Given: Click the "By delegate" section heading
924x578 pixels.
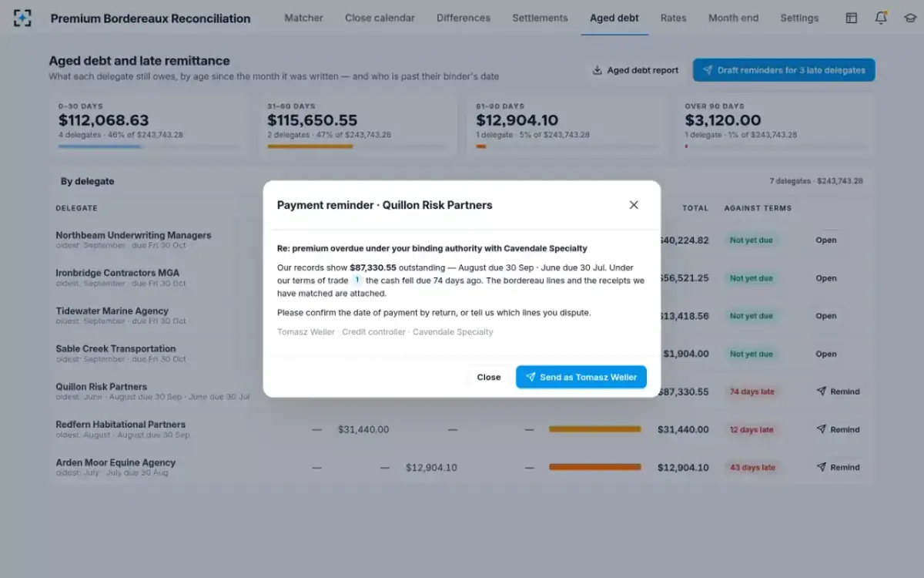Looking at the screenshot, I should 87,182.
